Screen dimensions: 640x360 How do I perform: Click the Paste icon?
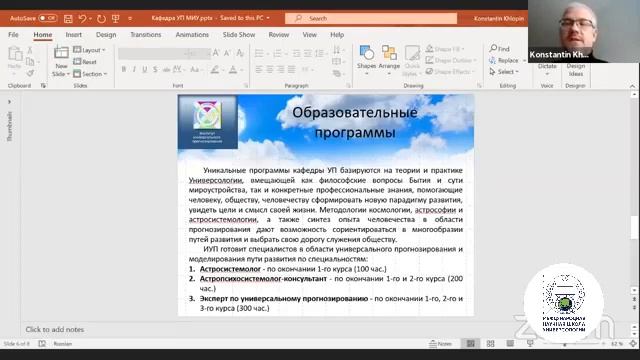(x=15, y=54)
